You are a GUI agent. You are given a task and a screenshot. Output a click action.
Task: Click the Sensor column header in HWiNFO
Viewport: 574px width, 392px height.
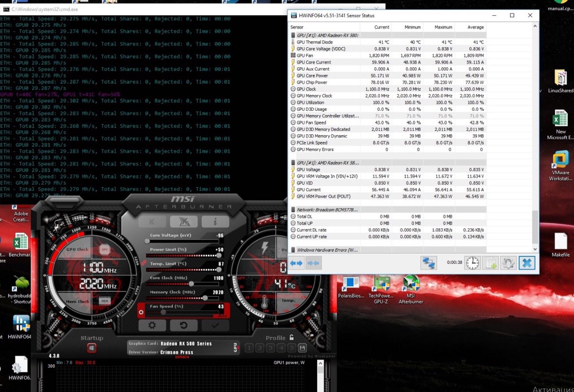pyautogui.click(x=324, y=27)
